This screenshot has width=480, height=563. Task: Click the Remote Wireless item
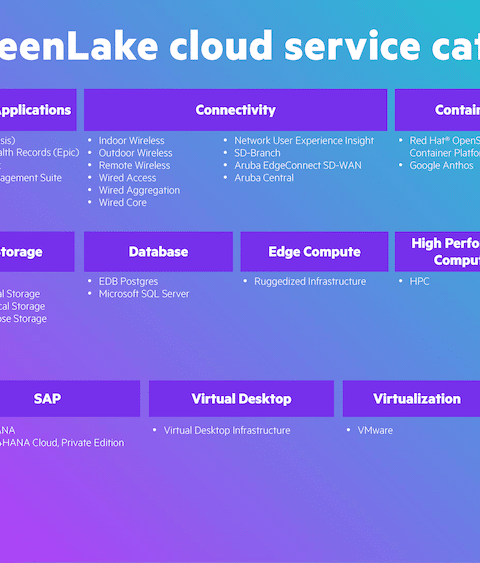(x=134, y=165)
